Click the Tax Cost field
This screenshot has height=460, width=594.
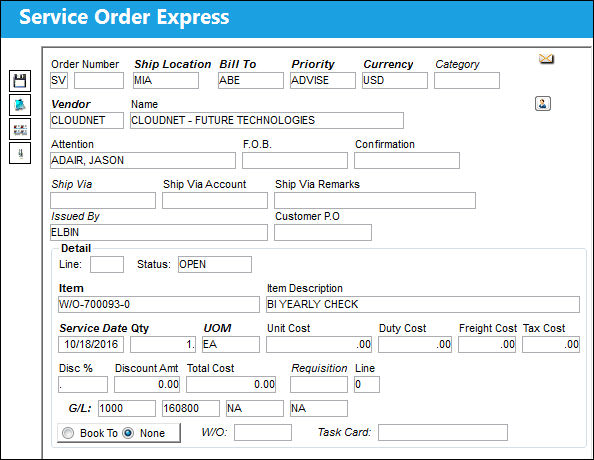point(551,344)
